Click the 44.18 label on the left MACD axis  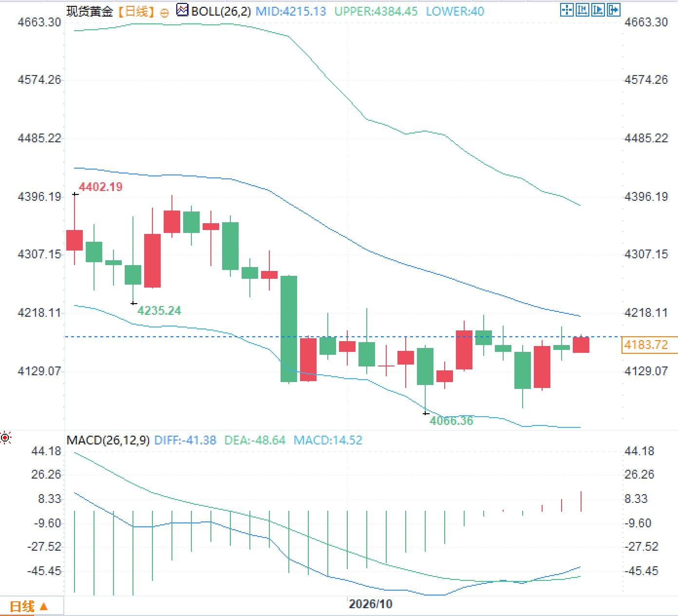[x=47, y=451]
